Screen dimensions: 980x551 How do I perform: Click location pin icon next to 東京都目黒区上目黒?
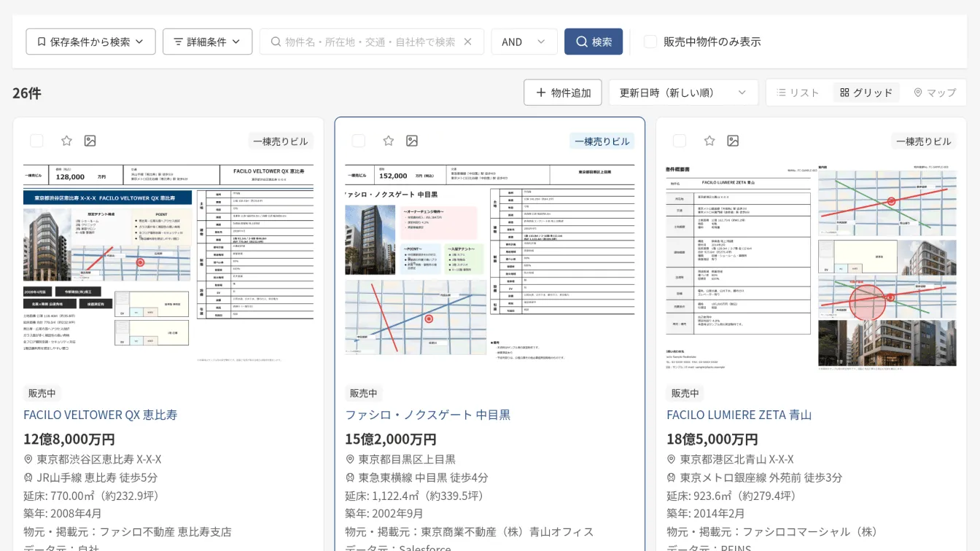coord(350,459)
